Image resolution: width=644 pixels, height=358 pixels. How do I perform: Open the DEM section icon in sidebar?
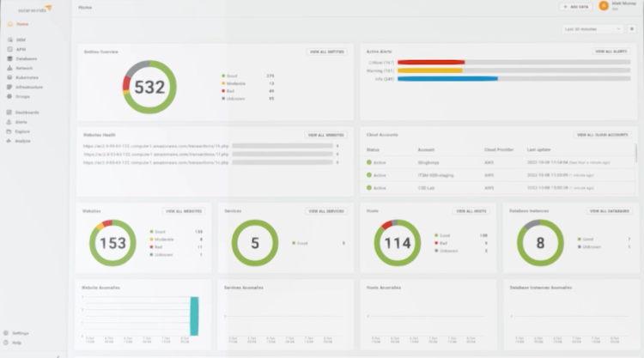pyautogui.click(x=9, y=39)
